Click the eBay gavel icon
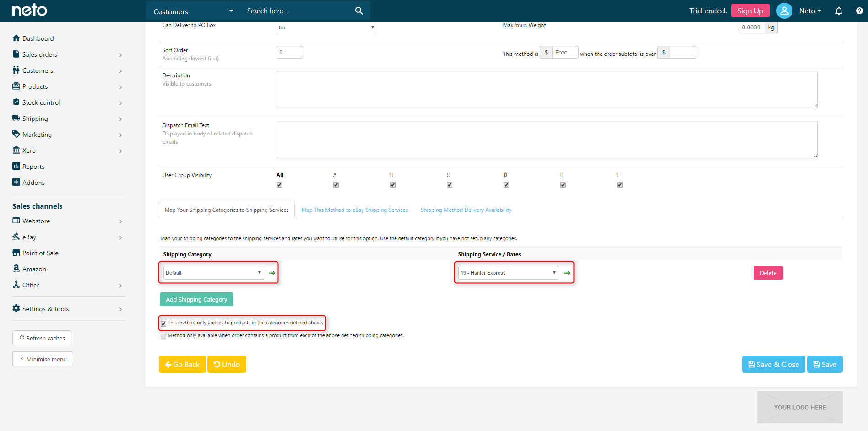The width and height of the screenshot is (868, 431). 16,237
